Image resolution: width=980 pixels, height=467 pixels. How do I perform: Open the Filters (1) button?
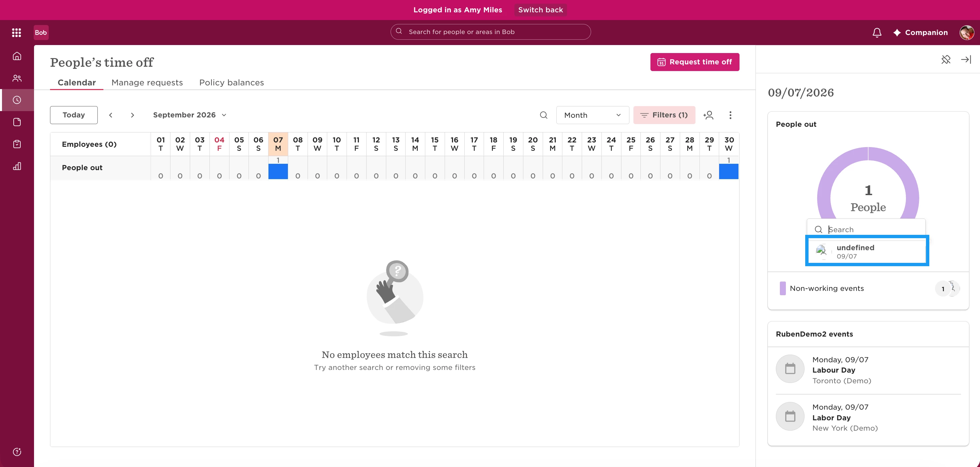(664, 115)
